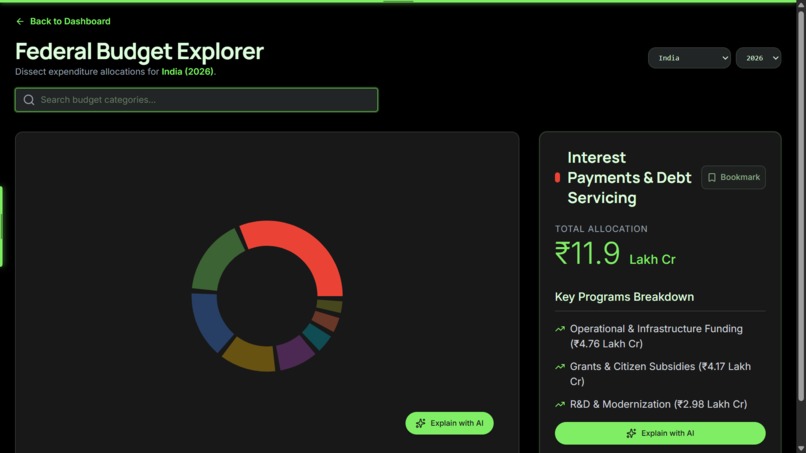Viewport: 806px width, 453px height.
Task: Click Explain with AI below the donut chart
Action: [449, 423]
